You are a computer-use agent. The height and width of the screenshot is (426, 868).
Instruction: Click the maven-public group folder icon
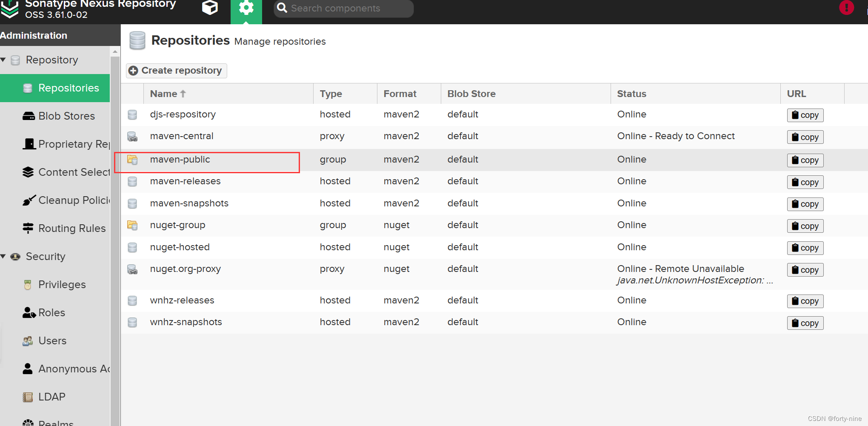(132, 160)
